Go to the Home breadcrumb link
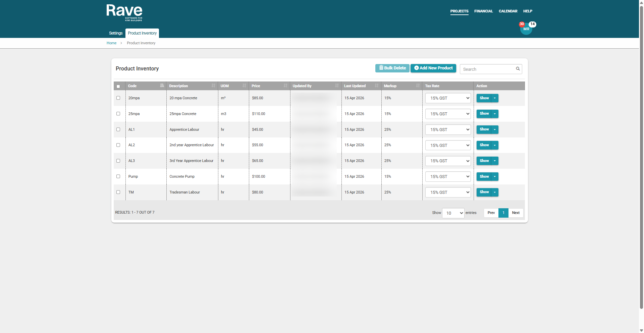Image resolution: width=644 pixels, height=333 pixels. (111, 43)
